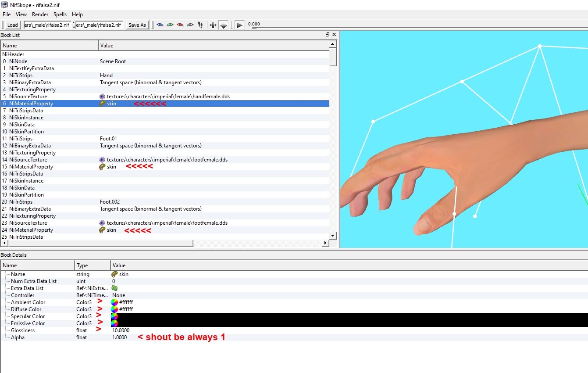
Task: Select the Hand NiTriStrips row
Action: pos(165,75)
